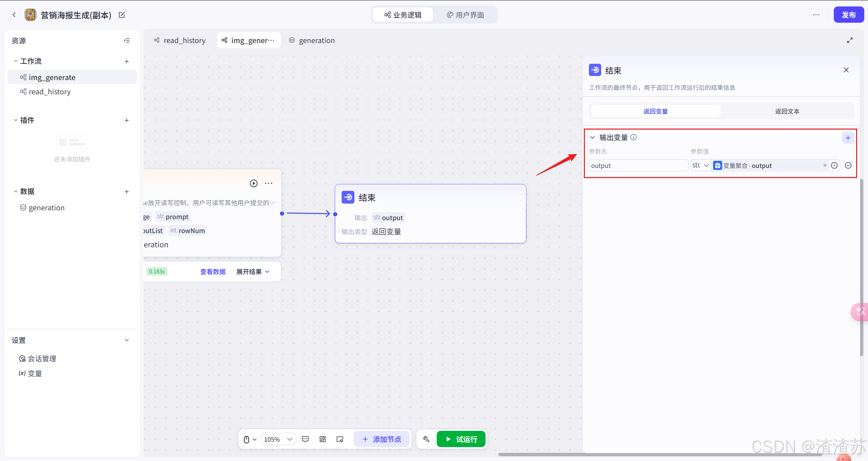Add an output variable with plus icon
Viewport: 868px width, 461px height.
coord(848,138)
